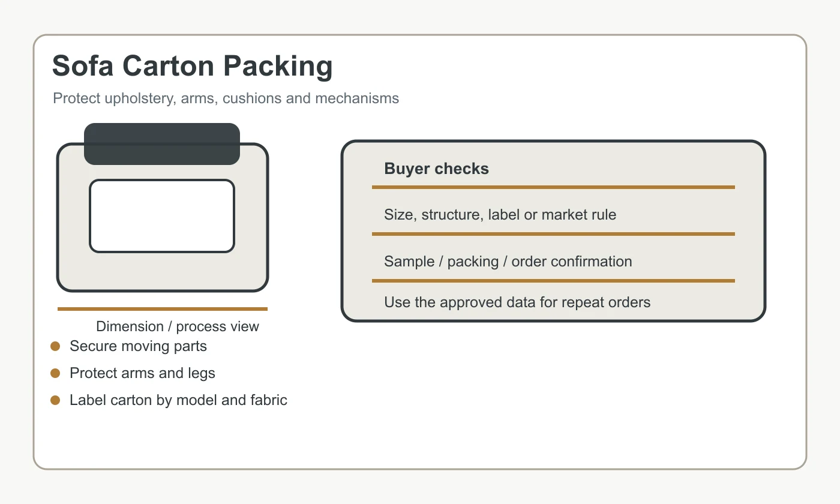Click the Protect upholstery subtitle text
The width and height of the screenshot is (840, 504).
[x=226, y=98]
